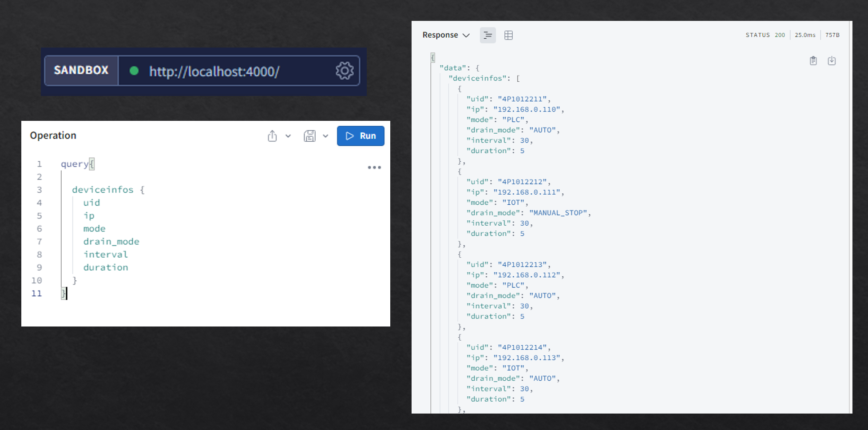The image size is (868, 430).
Task: Click 'mode' field on line 6
Action: 94,228
